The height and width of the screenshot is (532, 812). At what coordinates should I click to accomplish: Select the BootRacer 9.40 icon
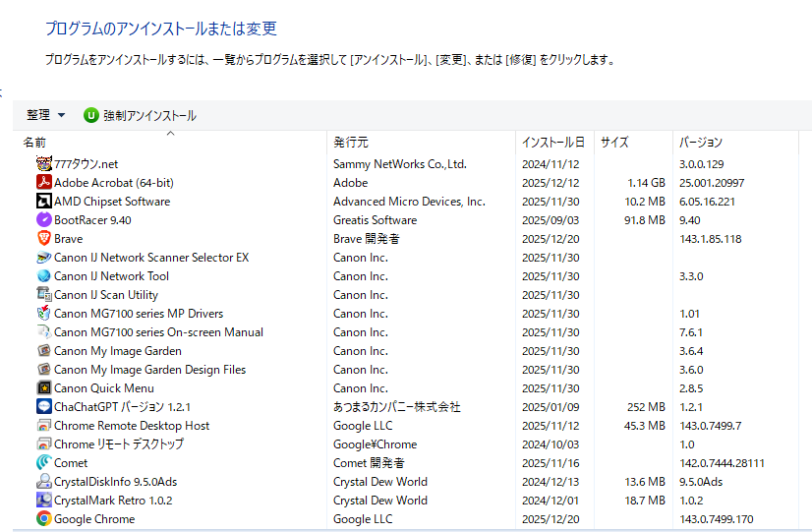44,220
